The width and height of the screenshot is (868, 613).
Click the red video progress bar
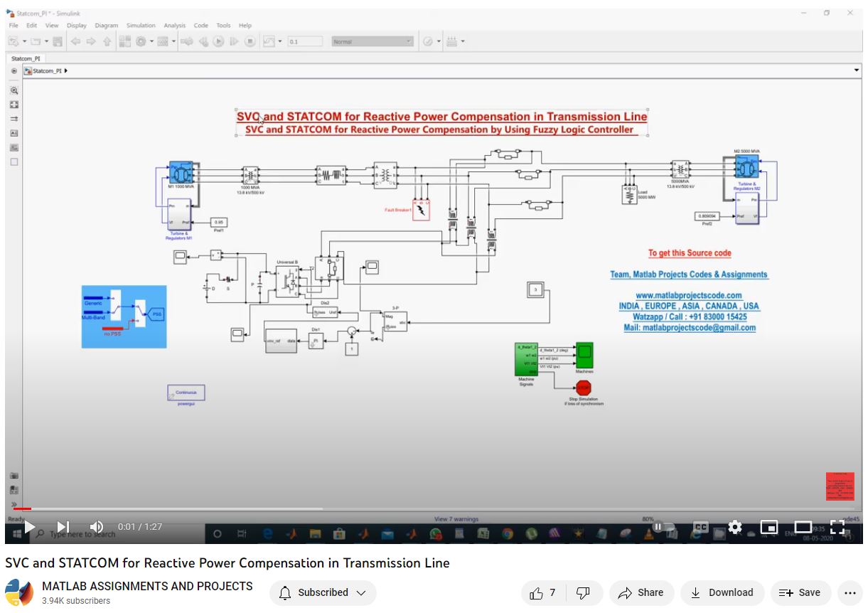click(22, 508)
